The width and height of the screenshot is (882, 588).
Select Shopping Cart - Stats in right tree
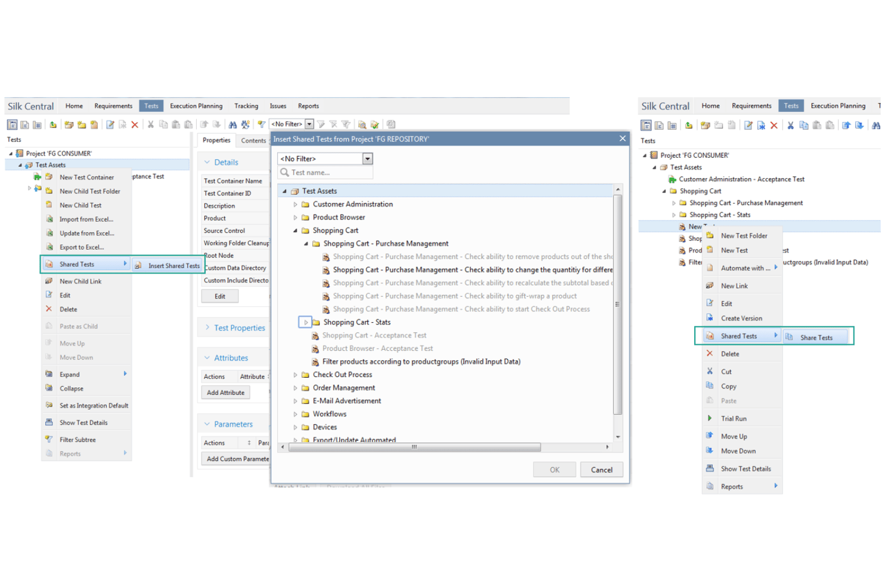(719, 214)
